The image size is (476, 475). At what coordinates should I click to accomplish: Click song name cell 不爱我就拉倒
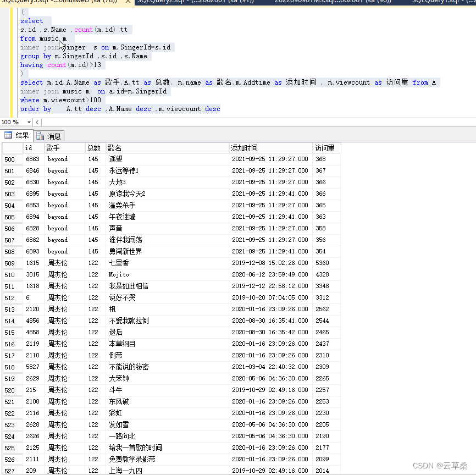tap(168, 321)
